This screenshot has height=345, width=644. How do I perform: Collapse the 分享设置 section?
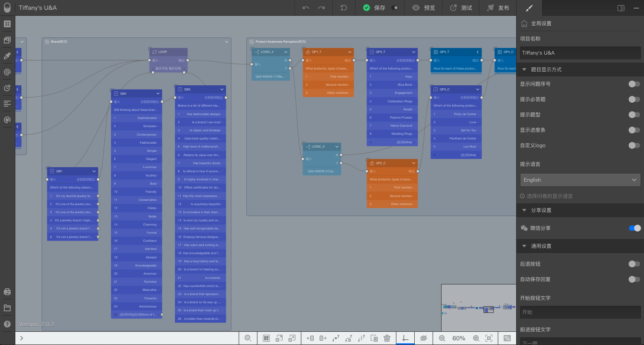pyautogui.click(x=524, y=210)
